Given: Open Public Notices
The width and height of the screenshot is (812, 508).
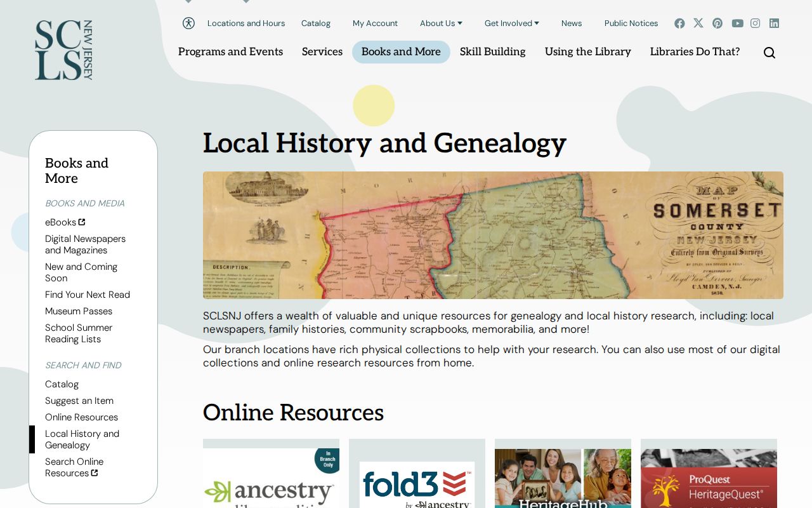Looking at the screenshot, I should 631,23.
